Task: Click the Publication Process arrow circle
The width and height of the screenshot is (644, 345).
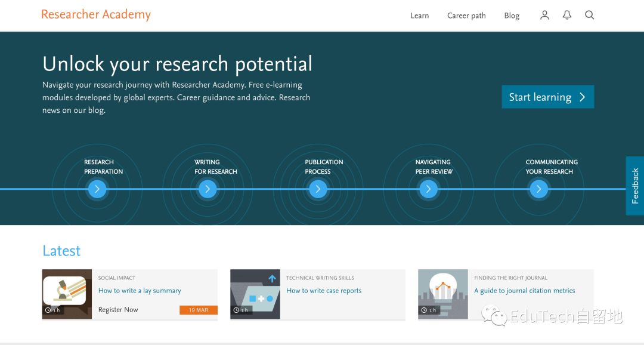Action: pyautogui.click(x=318, y=189)
